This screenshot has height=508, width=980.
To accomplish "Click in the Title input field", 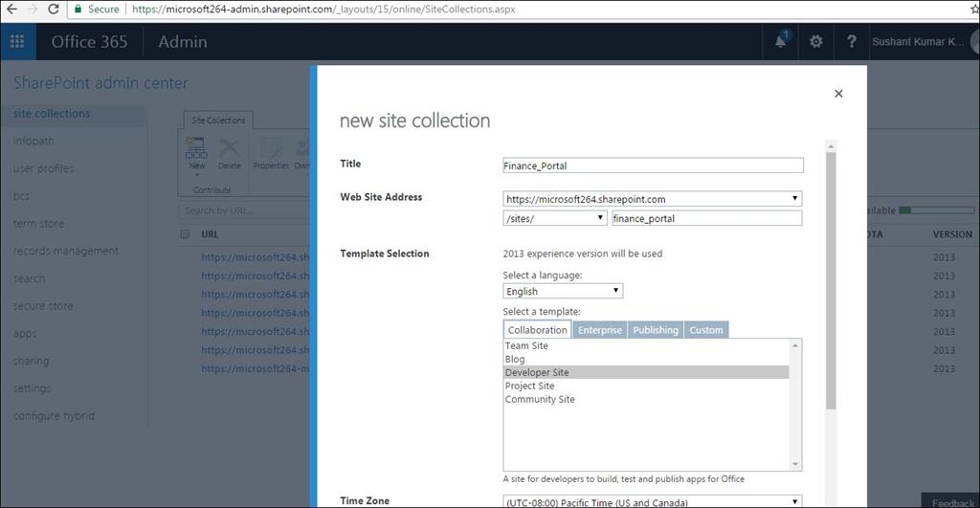I will 653,166.
